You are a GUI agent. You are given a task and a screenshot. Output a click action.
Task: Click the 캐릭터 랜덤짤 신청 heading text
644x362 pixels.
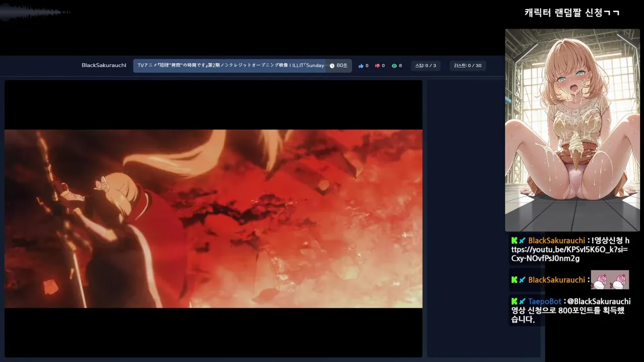(x=572, y=13)
